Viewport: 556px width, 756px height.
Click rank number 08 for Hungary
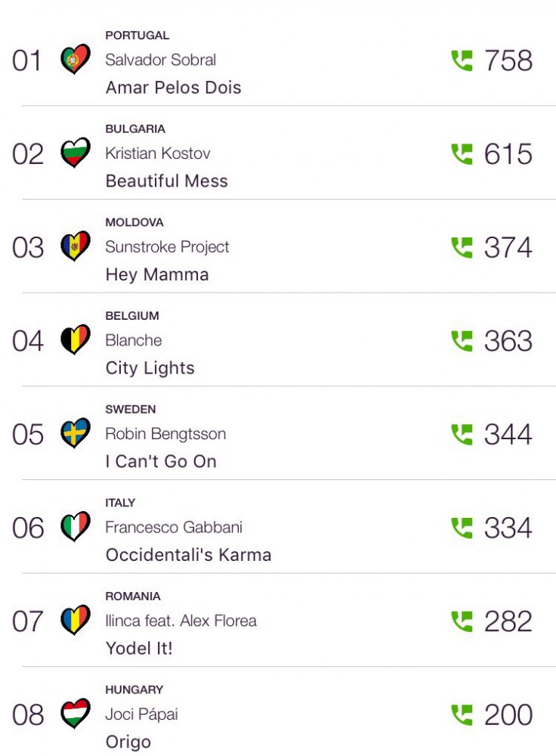pos(28,715)
